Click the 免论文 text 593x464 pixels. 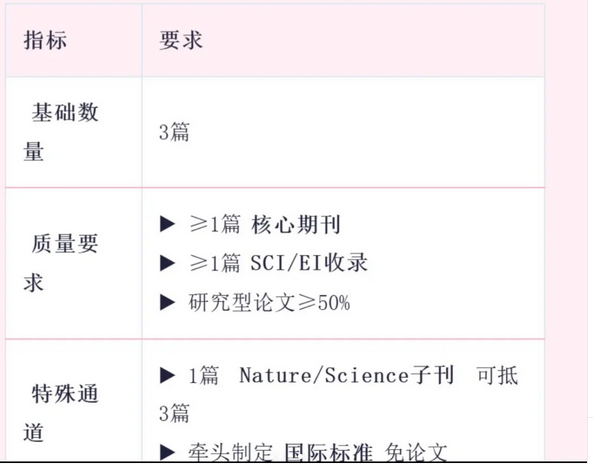pos(416,452)
